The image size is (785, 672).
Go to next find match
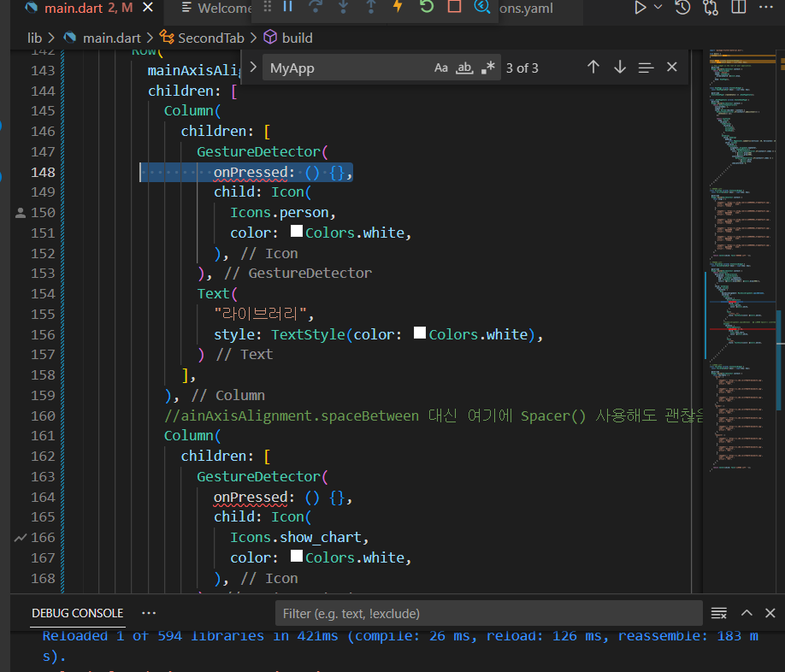[620, 67]
